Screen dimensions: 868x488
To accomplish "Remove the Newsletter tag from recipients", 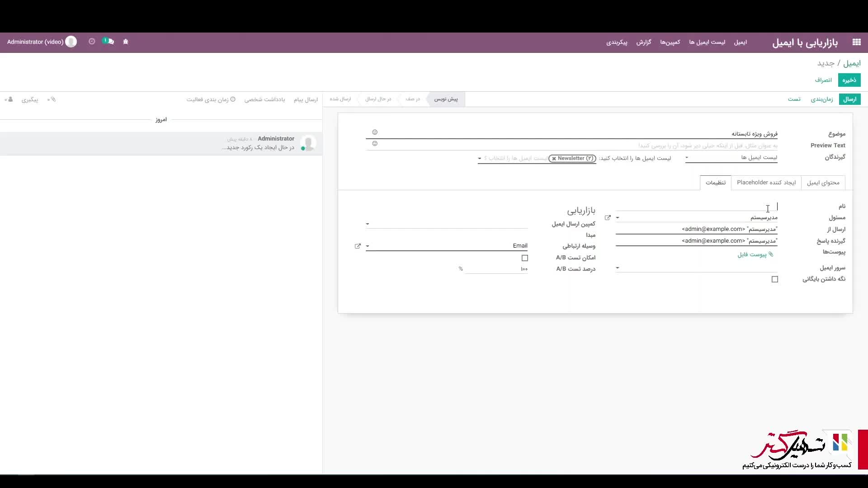I will point(554,159).
